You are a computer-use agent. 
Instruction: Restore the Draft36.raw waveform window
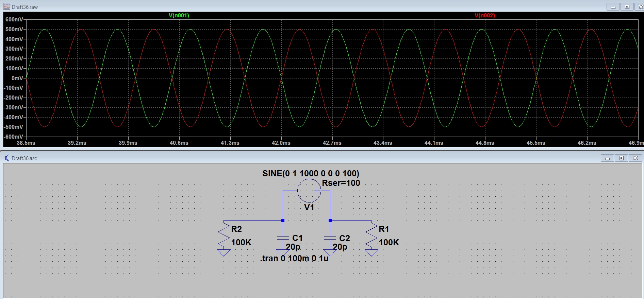(627, 7)
